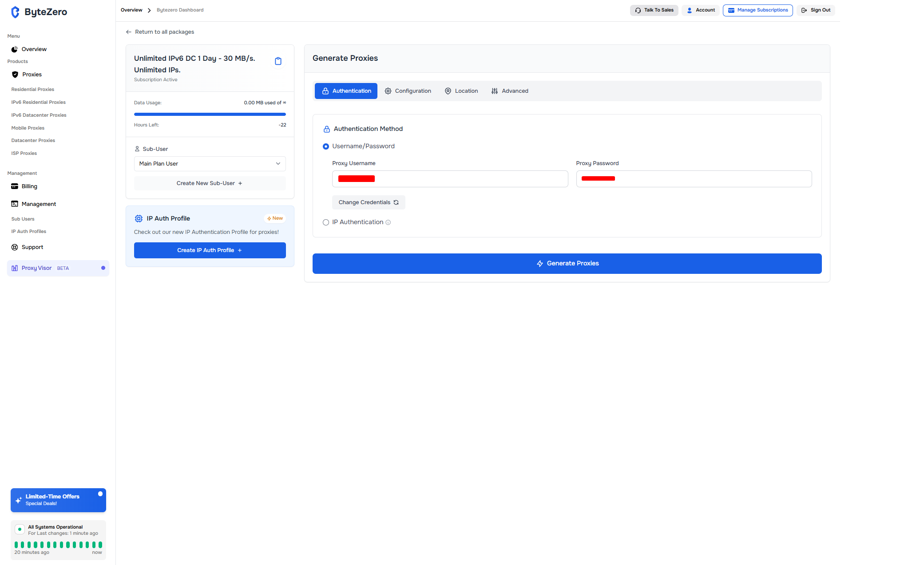Click Bytezero Dashboard breadcrumb
The width and height of the screenshot is (924, 565).
click(x=180, y=10)
